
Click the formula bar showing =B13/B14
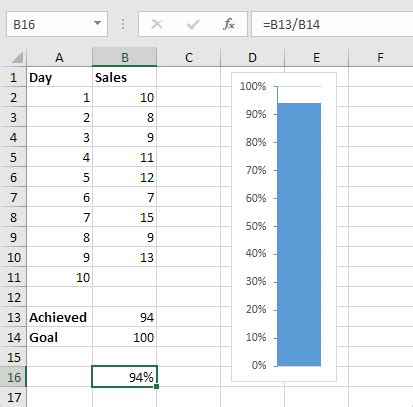pos(332,24)
